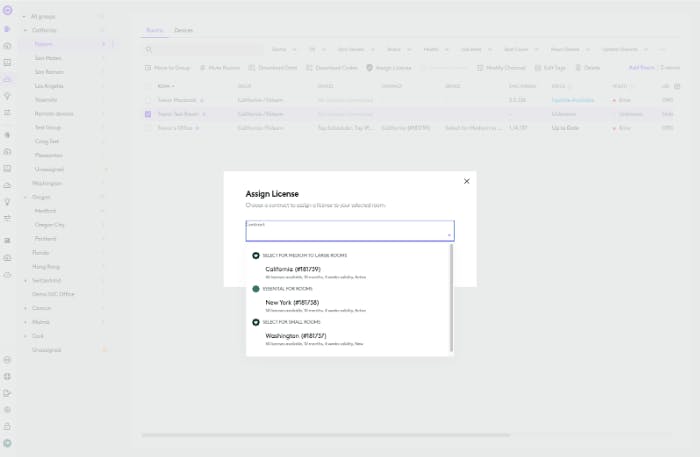
Task: Open the Rooms tab
Action: 154,31
